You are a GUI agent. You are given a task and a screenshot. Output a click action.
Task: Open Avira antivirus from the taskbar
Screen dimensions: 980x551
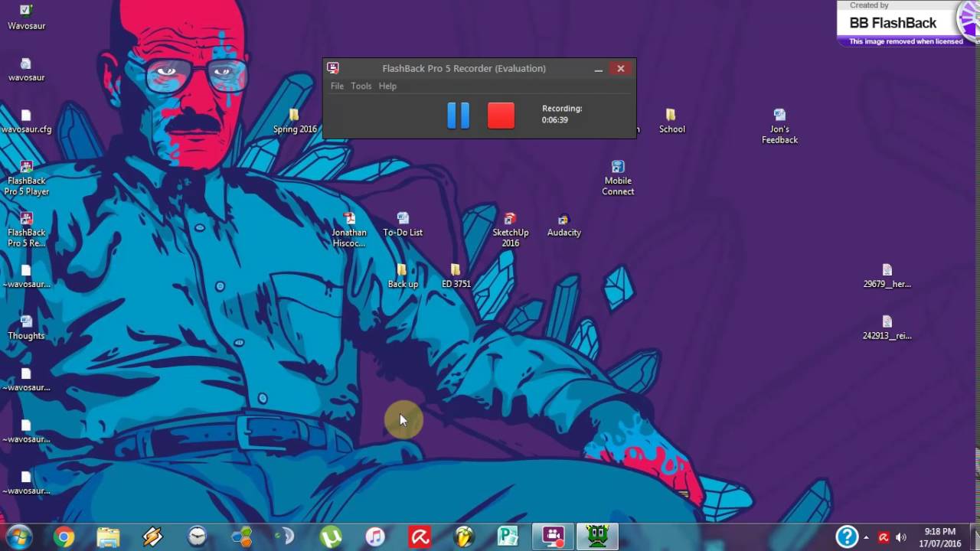click(420, 537)
